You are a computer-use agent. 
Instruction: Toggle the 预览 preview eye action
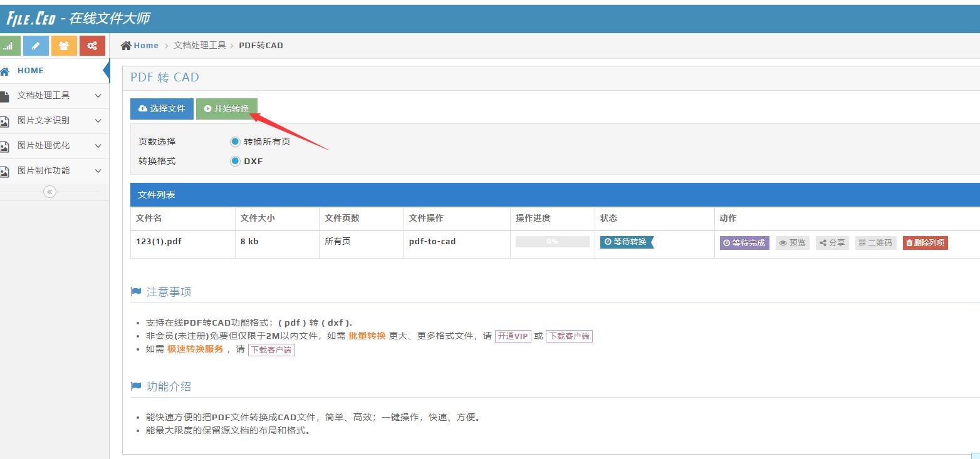pos(792,242)
